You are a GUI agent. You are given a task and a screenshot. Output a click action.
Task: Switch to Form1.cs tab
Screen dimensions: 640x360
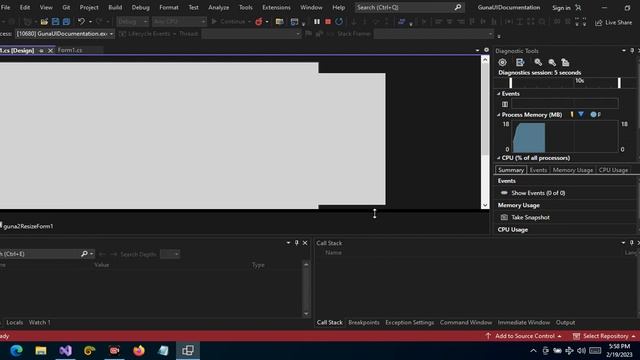70,50
